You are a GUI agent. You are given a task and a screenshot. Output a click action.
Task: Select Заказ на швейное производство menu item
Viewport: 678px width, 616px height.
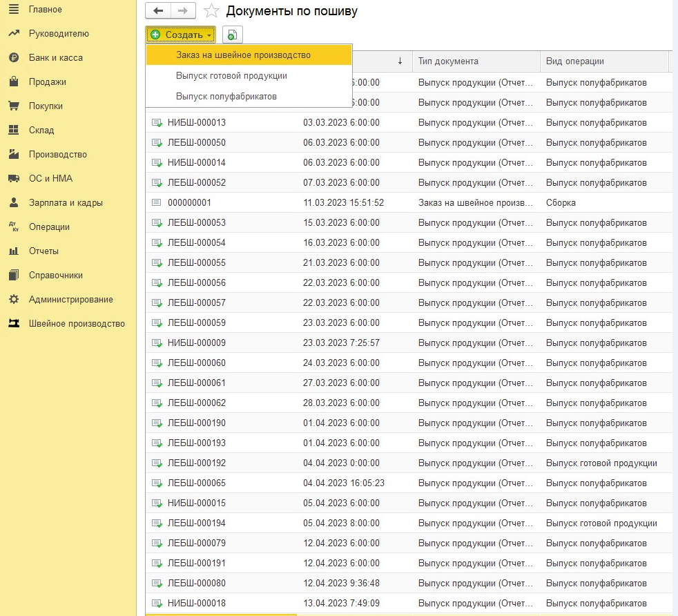[x=249, y=55]
